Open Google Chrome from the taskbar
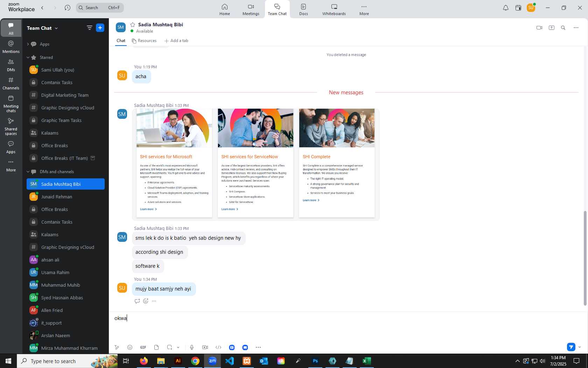 [195, 361]
